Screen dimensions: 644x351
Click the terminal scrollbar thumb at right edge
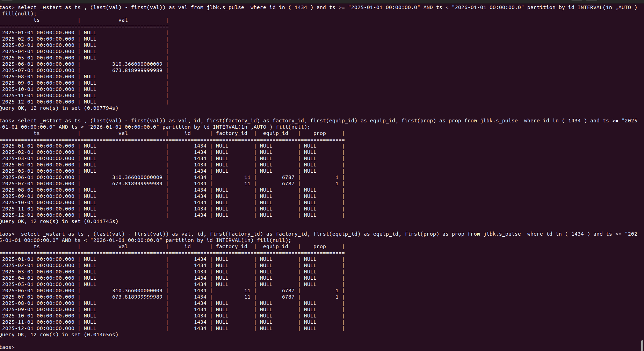pos(642,345)
